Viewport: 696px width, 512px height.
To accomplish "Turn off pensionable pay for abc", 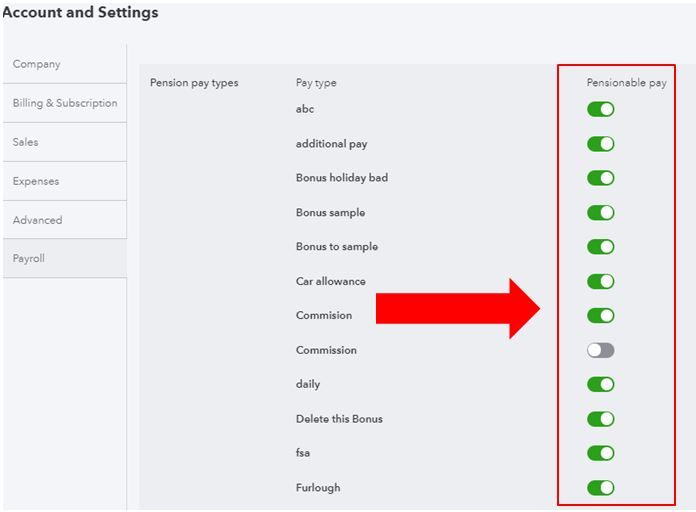I will pos(601,109).
